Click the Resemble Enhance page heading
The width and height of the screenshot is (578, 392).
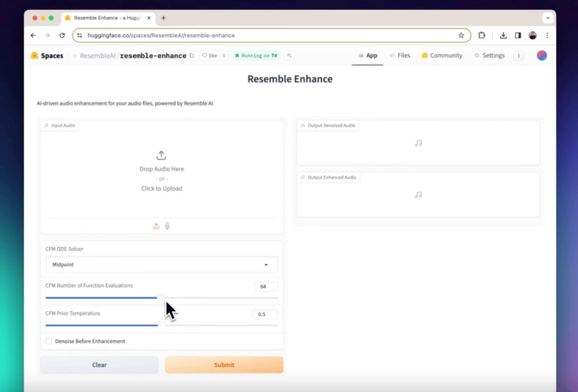[290, 79]
